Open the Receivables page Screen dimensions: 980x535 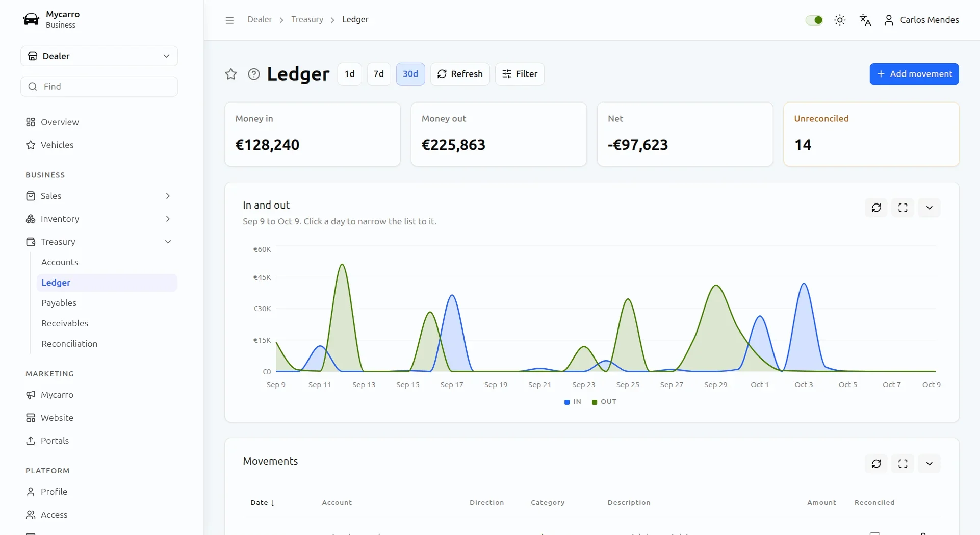pyautogui.click(x=107, y=323)
